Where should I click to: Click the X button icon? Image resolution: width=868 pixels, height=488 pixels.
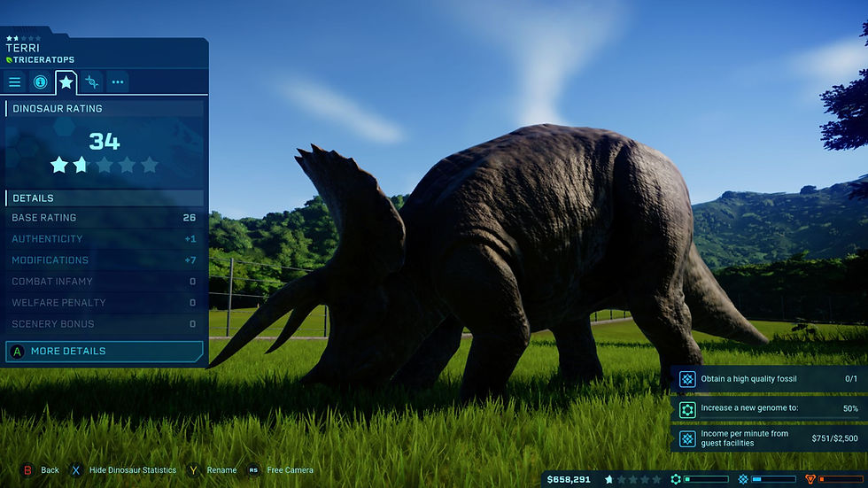(x=76, y=470)
